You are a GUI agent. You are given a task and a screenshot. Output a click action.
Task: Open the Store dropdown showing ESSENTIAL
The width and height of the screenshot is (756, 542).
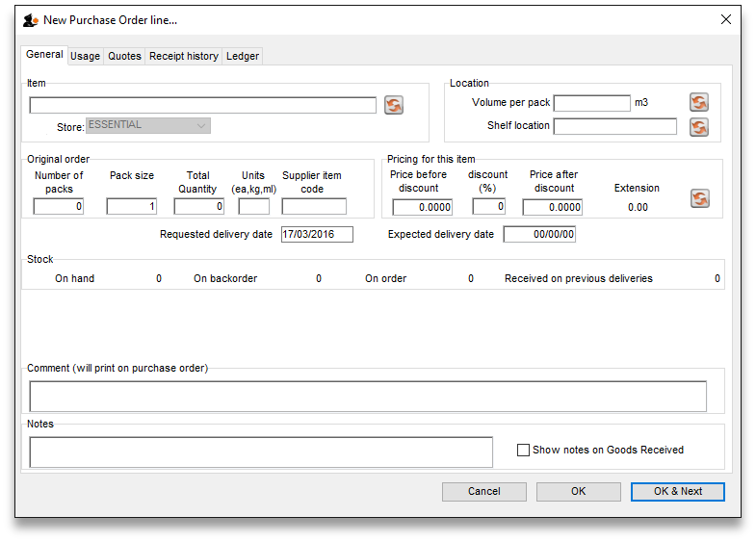(148, 125)
